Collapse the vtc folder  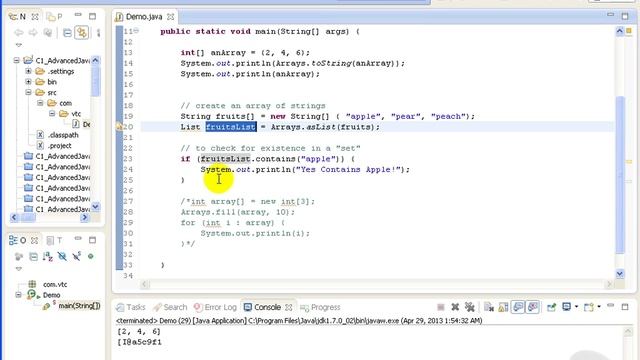tap(52, 113)
